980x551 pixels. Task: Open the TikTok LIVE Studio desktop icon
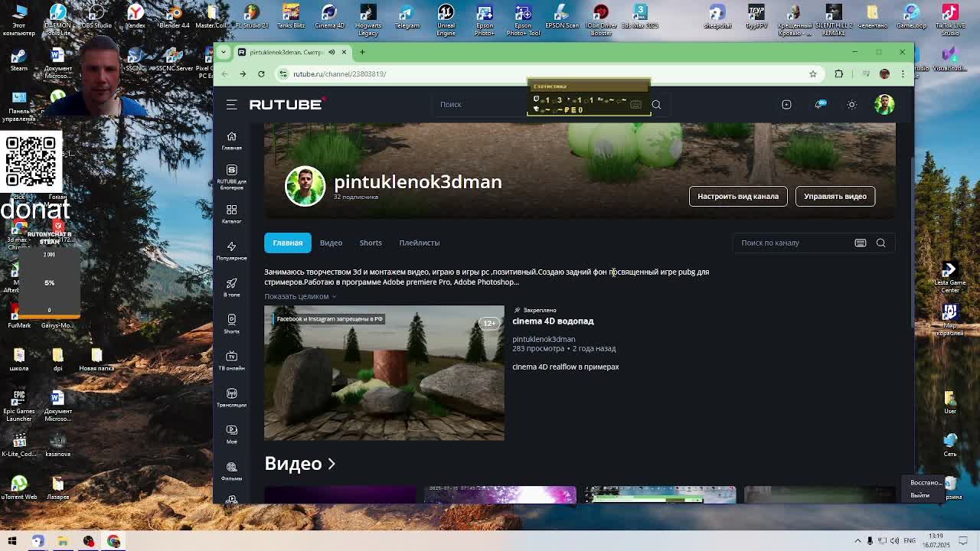[950, 19]
